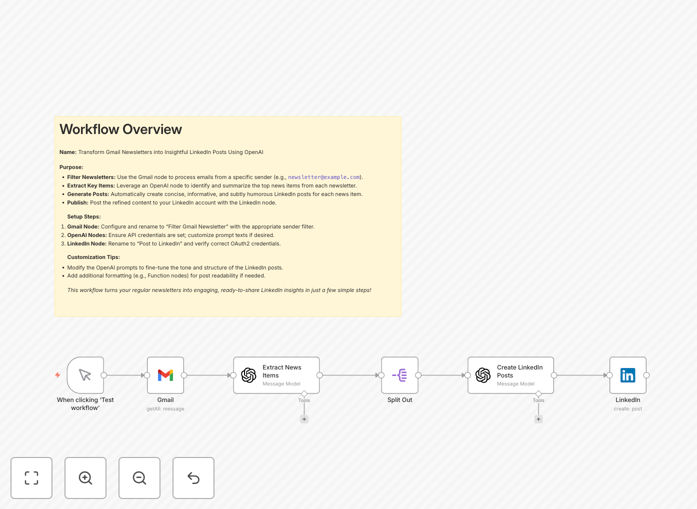Click the Split Out output connector
Viewport: 697px width, 509px height.
418,375
